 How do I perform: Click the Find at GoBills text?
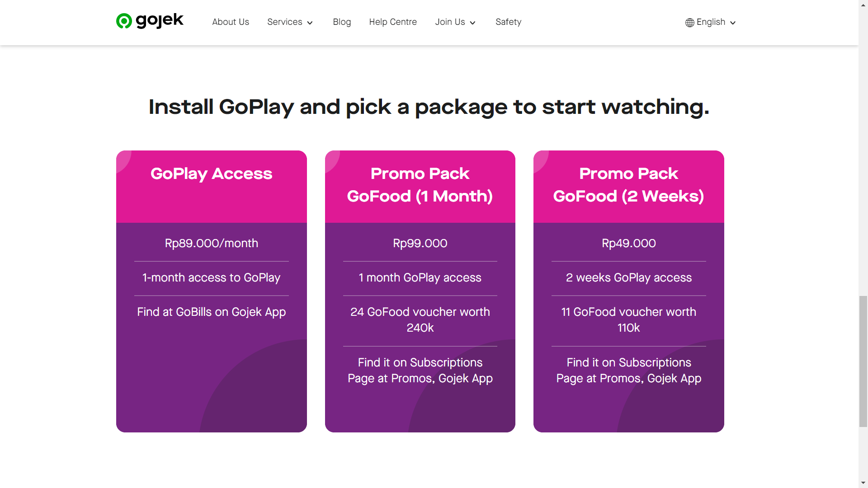pyautogui.click(x=212, y=312)
